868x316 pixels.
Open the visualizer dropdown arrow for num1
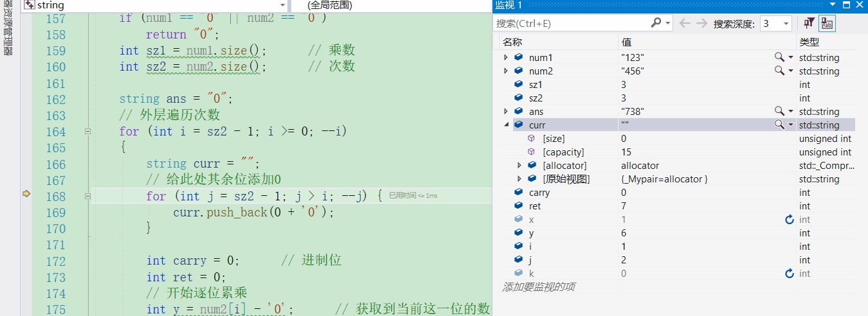tap(790, 58)
